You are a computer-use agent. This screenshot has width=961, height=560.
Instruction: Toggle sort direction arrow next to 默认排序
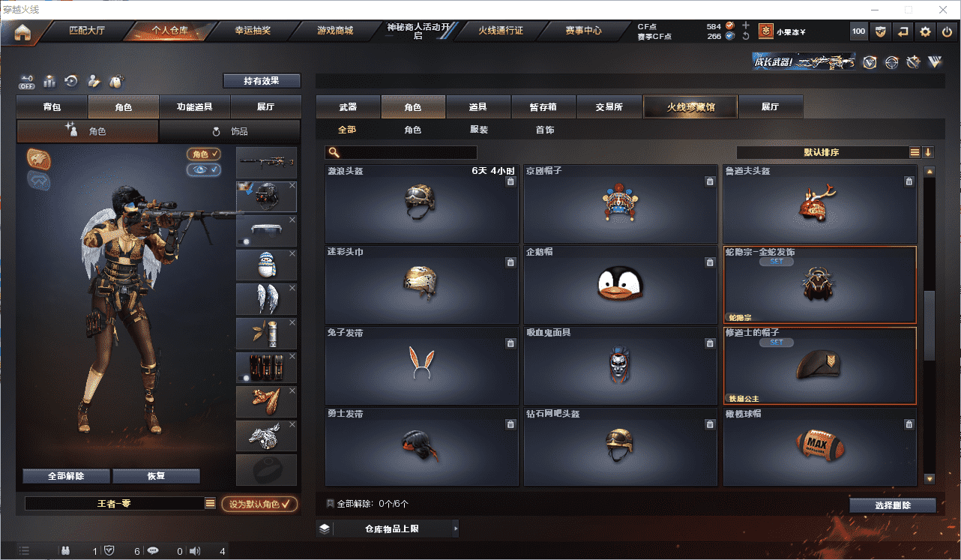tap(928, 152)
